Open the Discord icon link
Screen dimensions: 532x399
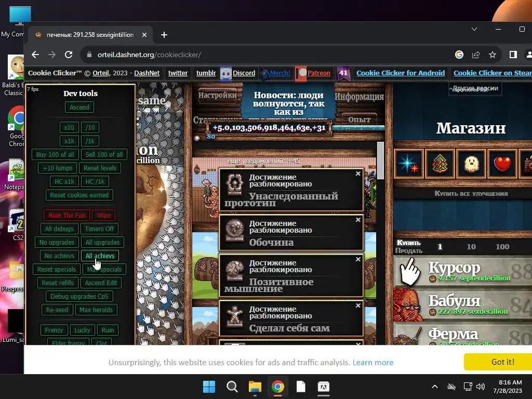point(225,73)
